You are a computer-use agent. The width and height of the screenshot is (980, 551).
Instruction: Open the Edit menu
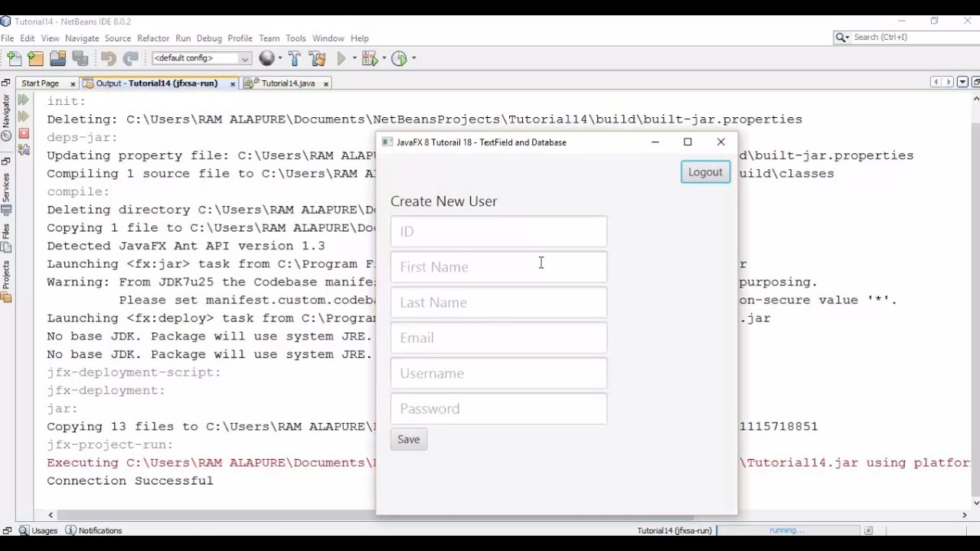(x=28, y=38)
